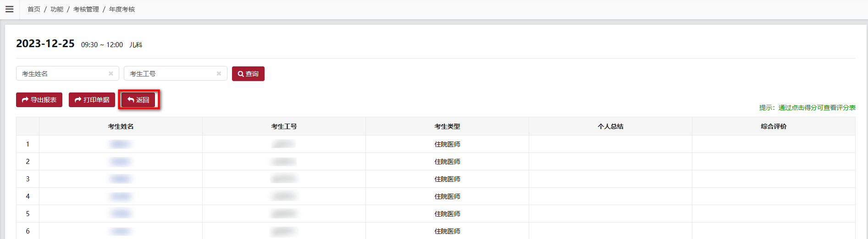
Task: Open the candidate name link in row 6
Action: pos(121,231)
